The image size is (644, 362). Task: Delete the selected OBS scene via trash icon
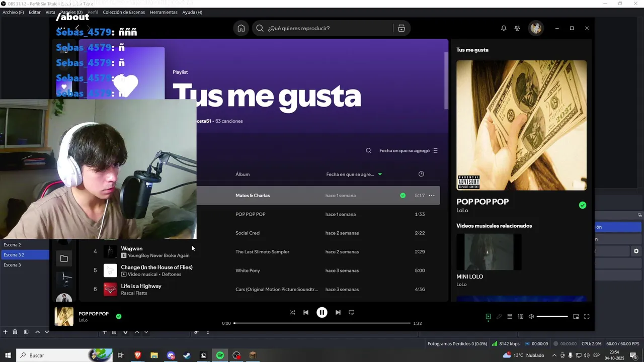click(15, 332)
